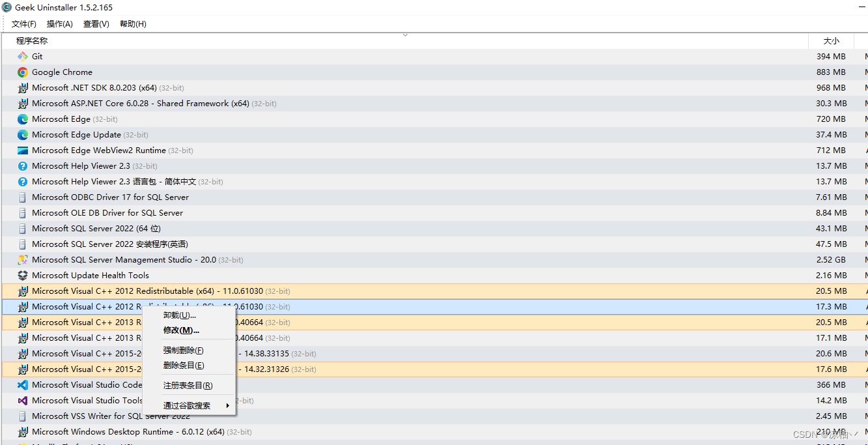The image size is (868, 445).
Task: Click the 968 MB size cell
Action: tap(831, 88)
